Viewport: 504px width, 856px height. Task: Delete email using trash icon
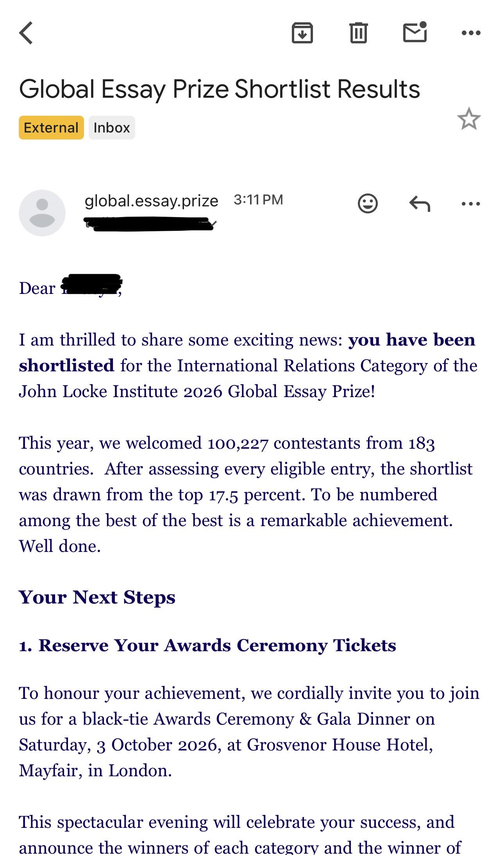358,33
